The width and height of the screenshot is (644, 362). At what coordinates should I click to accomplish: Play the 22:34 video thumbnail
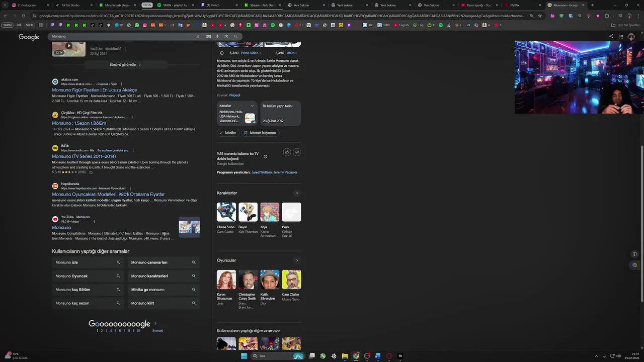(x=68, y=49)
